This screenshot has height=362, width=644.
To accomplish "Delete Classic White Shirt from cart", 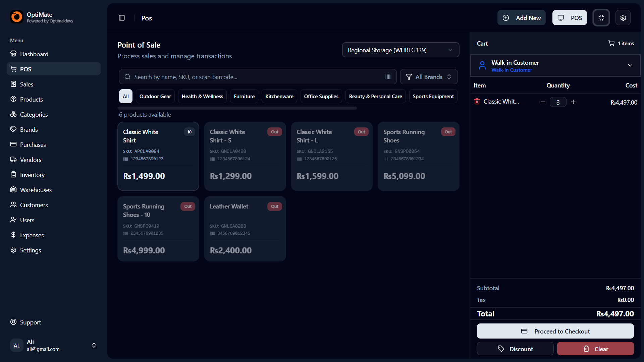I will [x=477, y=102].
